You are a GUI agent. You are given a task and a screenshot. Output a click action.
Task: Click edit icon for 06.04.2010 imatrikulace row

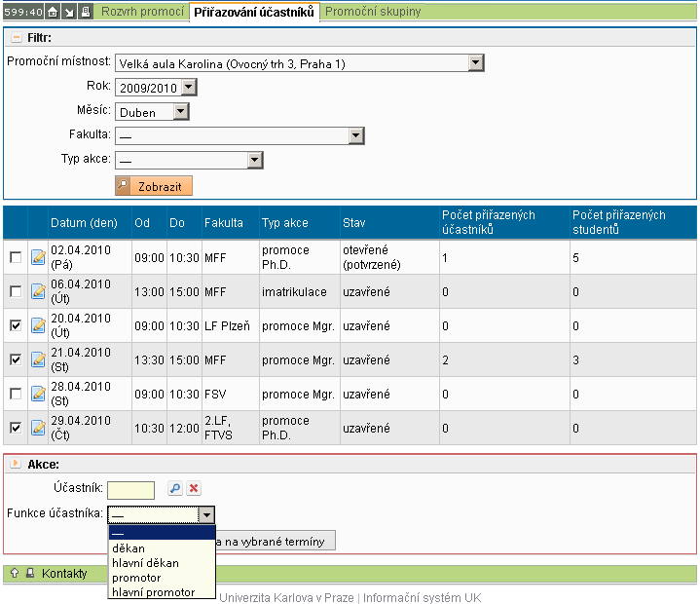point(38,291)
